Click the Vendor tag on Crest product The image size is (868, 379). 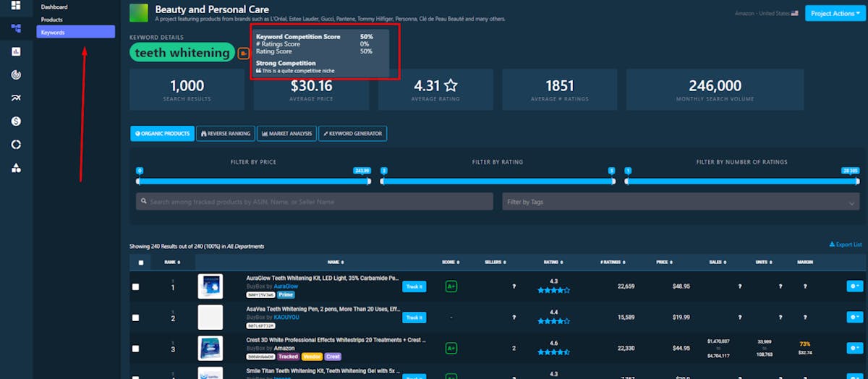click(x=312, y=357)
